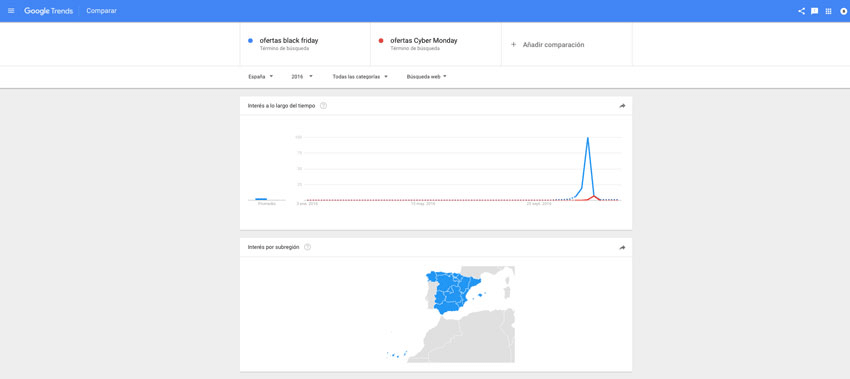The width and height of the screenshot is (850, 379).
Task: Share the Interés por subregión map
Action: (622, 247)
